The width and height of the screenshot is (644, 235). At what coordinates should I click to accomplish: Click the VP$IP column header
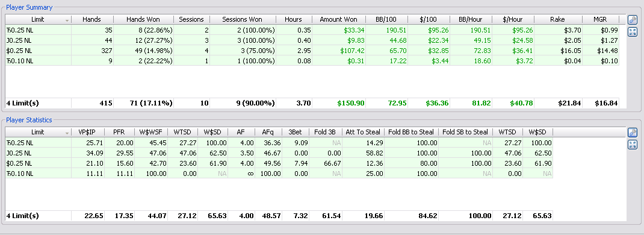click(x=87, y=132)
